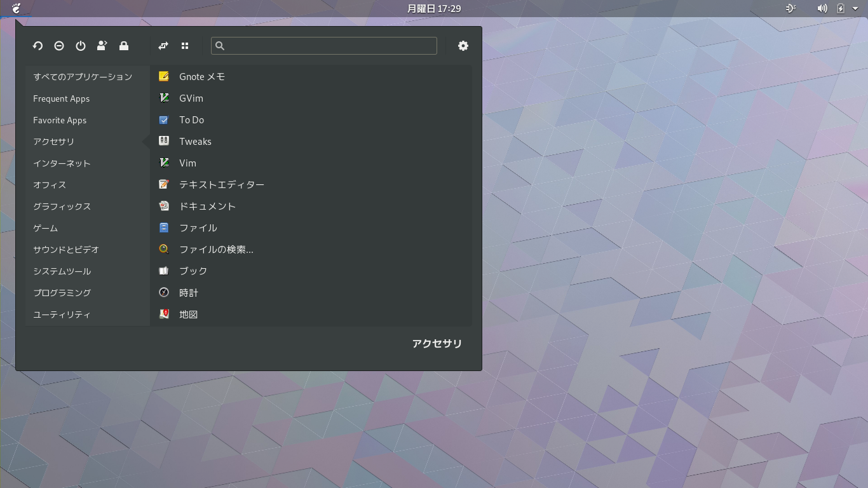Open 地図 maps app

click(311, 314)
